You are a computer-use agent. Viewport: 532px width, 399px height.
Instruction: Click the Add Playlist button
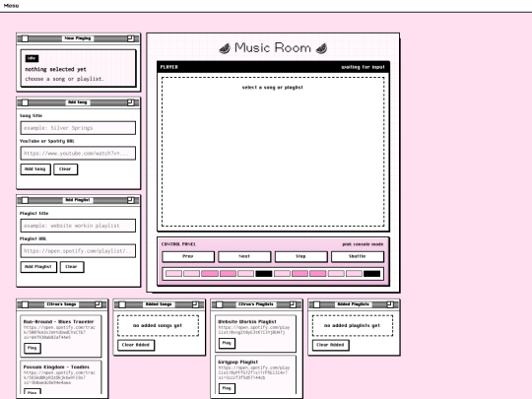(38, 267)
